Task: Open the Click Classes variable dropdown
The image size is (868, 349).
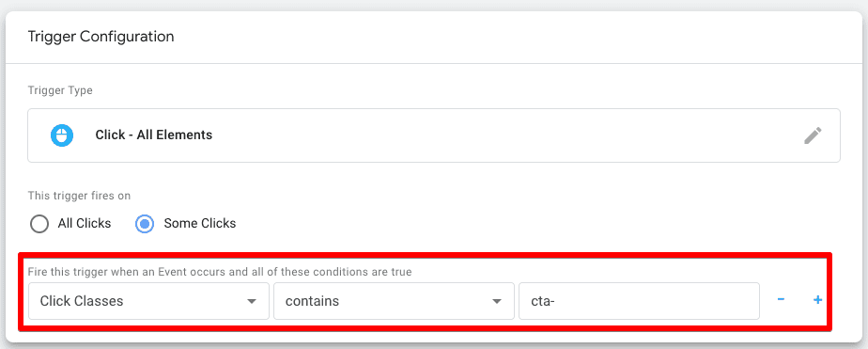Action: (149, 301)
